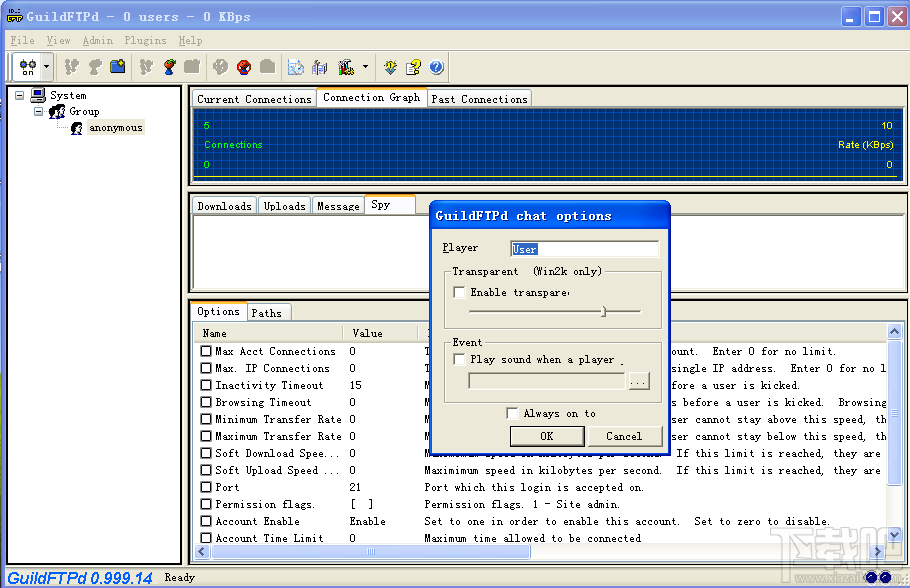Enable the transparency checkbox

[459, 293]
